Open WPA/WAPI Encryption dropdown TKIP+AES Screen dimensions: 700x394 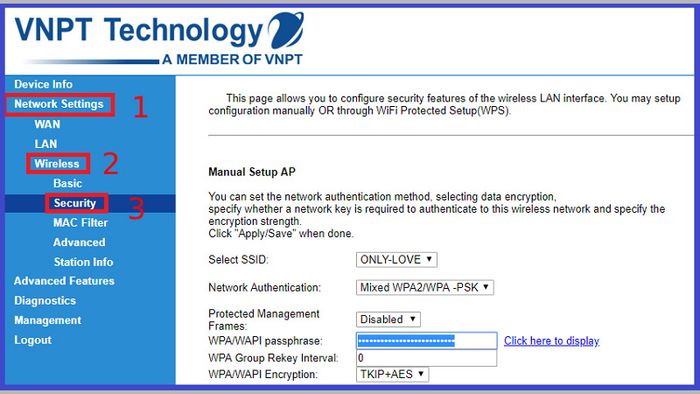pyautogui.click(x=392, y=374)
